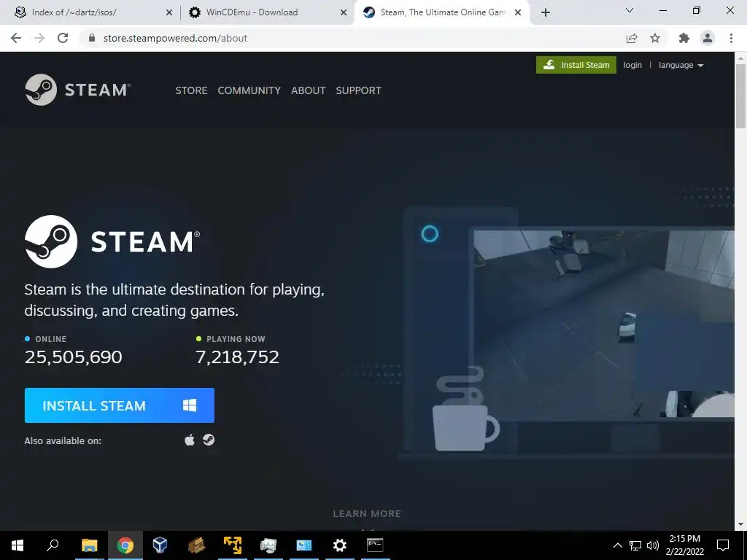Screen dimensions: 747x560
Task: Click the Apple macOS icon under Also available on
Action: pos(190,440)
